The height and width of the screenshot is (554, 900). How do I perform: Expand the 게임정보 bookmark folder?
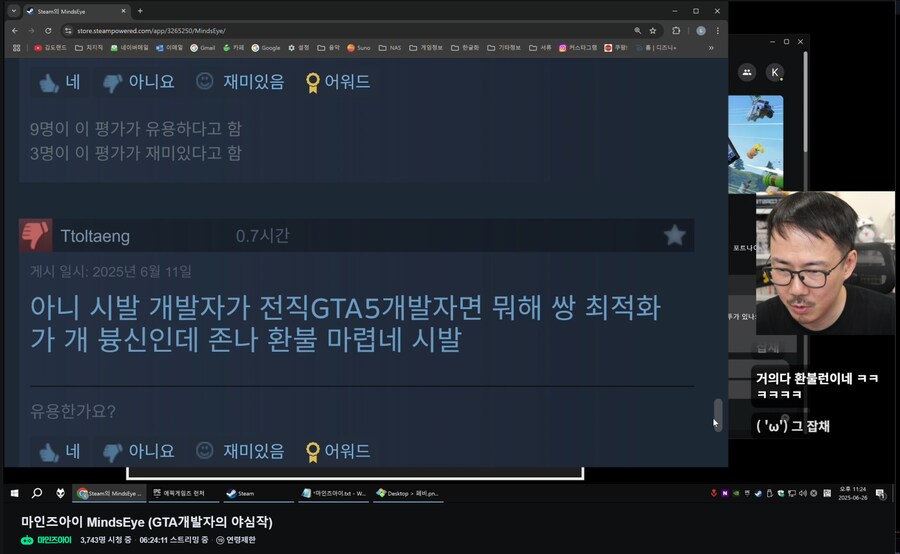coord(426,48)
